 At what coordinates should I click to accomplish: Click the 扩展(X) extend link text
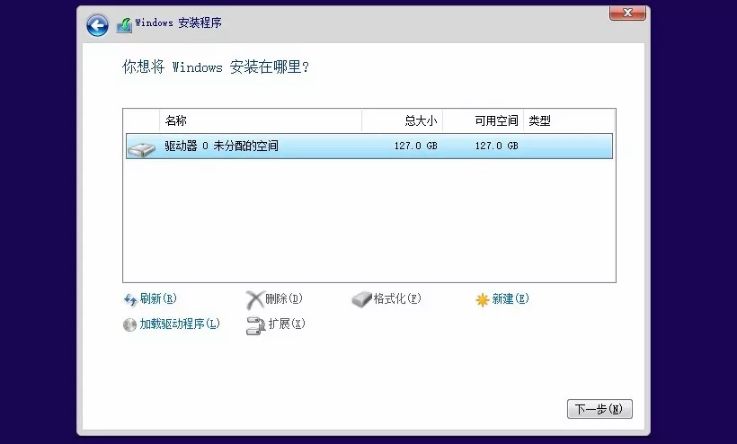(x=286, y=324)
